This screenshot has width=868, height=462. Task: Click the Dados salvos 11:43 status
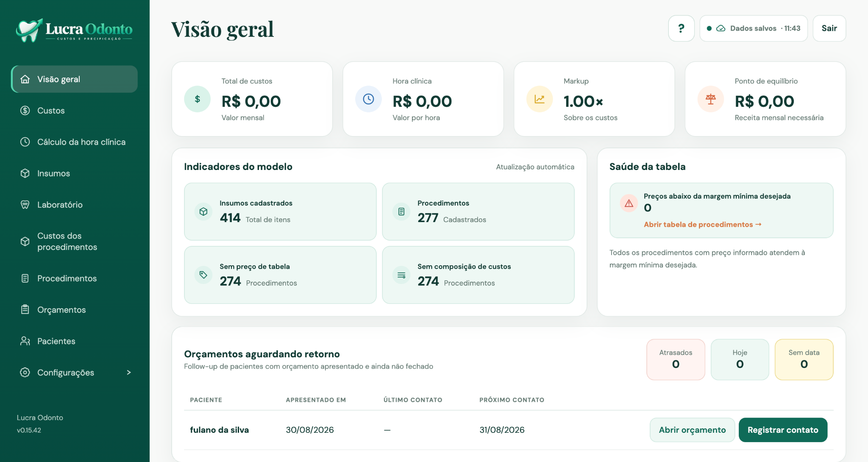coord(754,28)
